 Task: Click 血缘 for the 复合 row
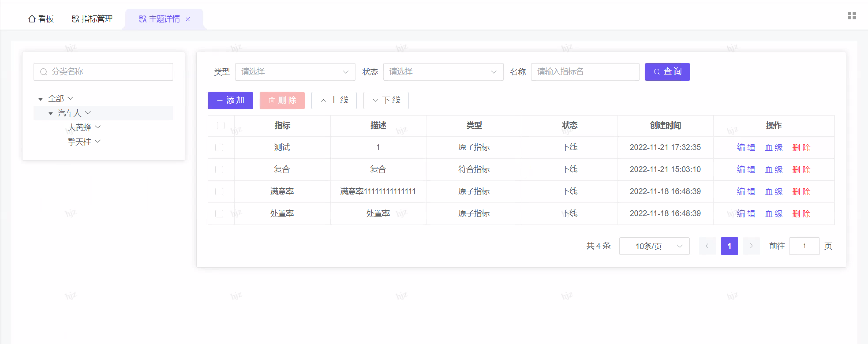click(x=773, y=170)
